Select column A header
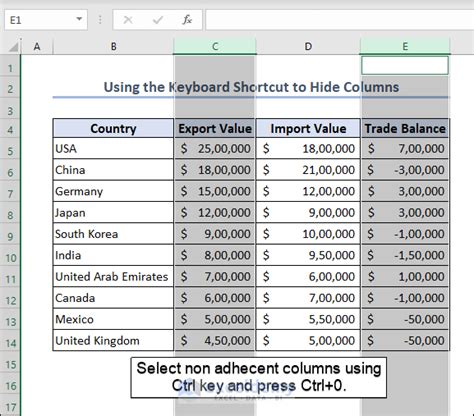Image resolution: width=474 pixels, height=416 pixels. (x=37, y=46)
